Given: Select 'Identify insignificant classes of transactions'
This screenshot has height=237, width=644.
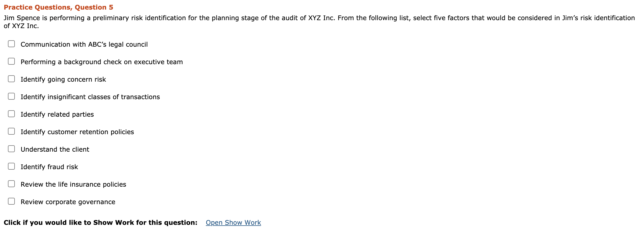Looking at the screenshot, I should point(11,96).
